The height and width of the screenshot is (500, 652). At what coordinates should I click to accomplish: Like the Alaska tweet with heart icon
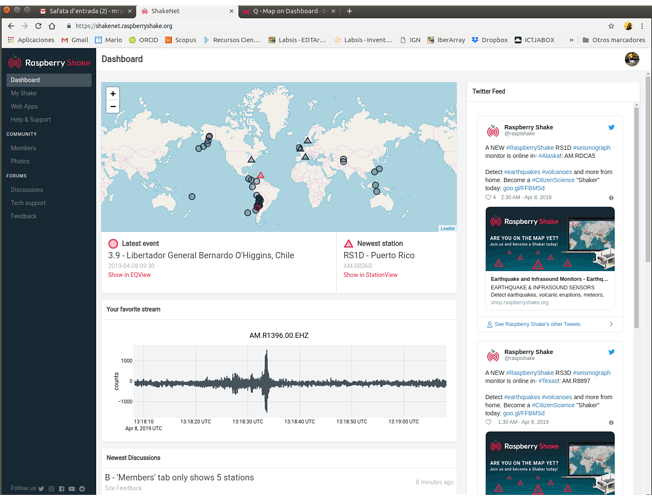(488, 197)
